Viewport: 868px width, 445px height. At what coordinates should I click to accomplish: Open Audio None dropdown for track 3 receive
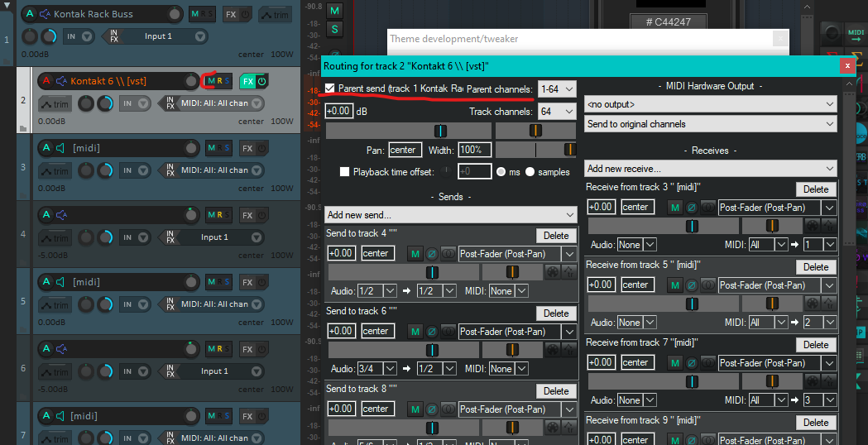[x=637, y=244]
